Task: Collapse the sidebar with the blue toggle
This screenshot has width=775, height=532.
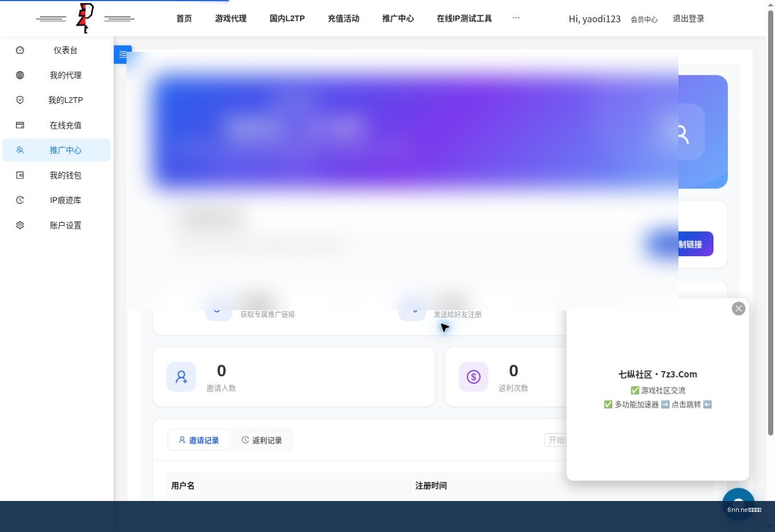Action: [122, 55]
